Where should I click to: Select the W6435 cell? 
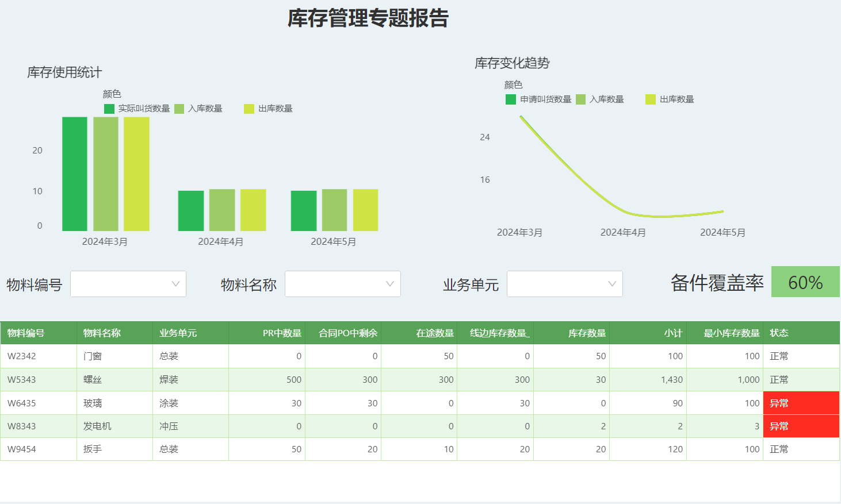click(x=39, y=403)
